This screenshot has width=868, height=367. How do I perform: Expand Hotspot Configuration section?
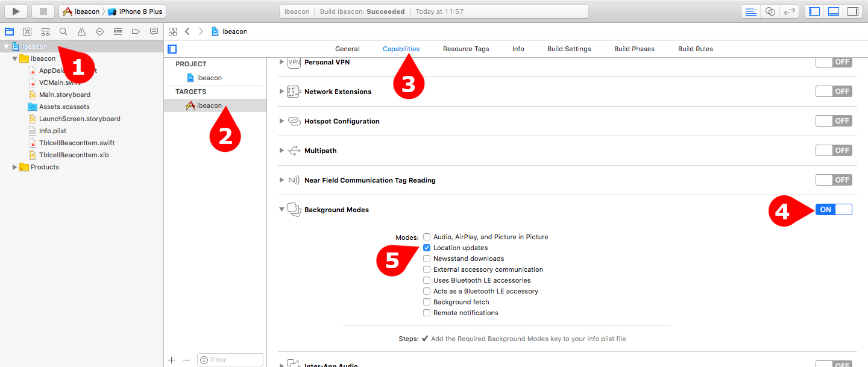[281, 121]
